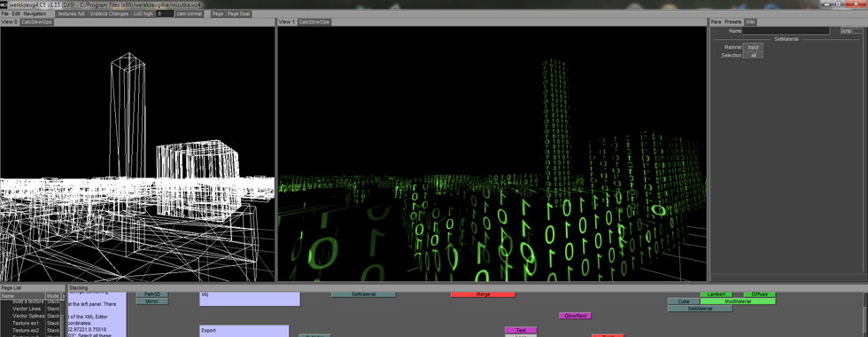
Task: Open the Material input dropdown
Action: (x=753, y=48)
